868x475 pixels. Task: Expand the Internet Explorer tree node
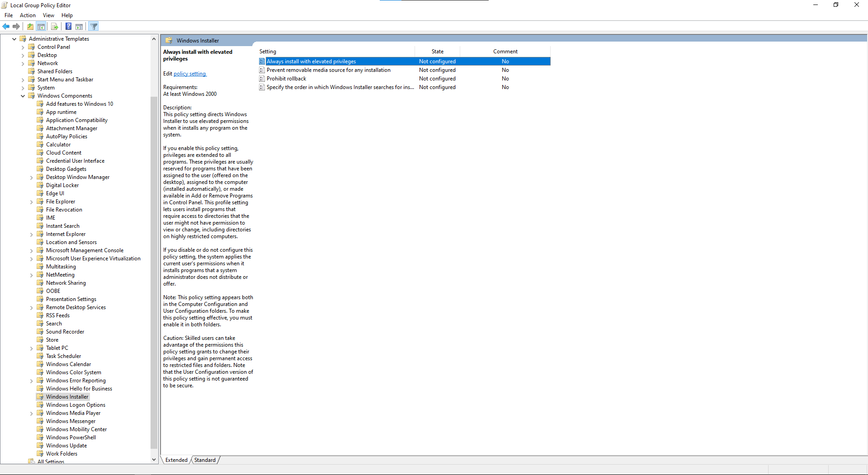click(32, 234)
